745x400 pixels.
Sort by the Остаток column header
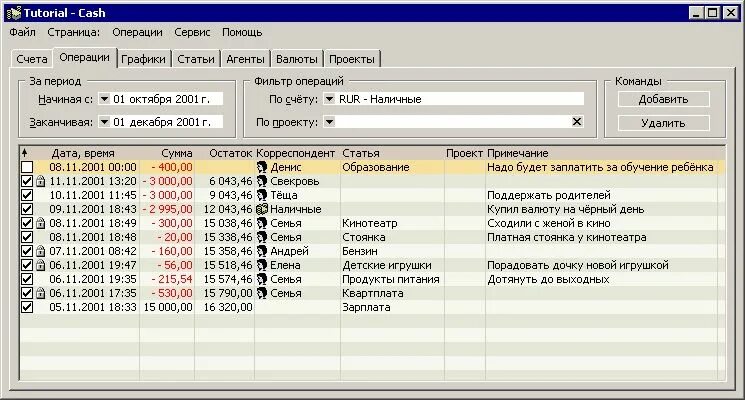(230, 153)
